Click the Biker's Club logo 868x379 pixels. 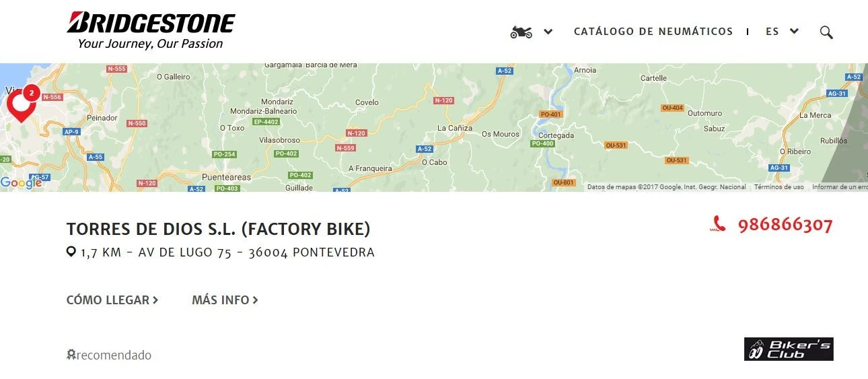click(789, 349)
